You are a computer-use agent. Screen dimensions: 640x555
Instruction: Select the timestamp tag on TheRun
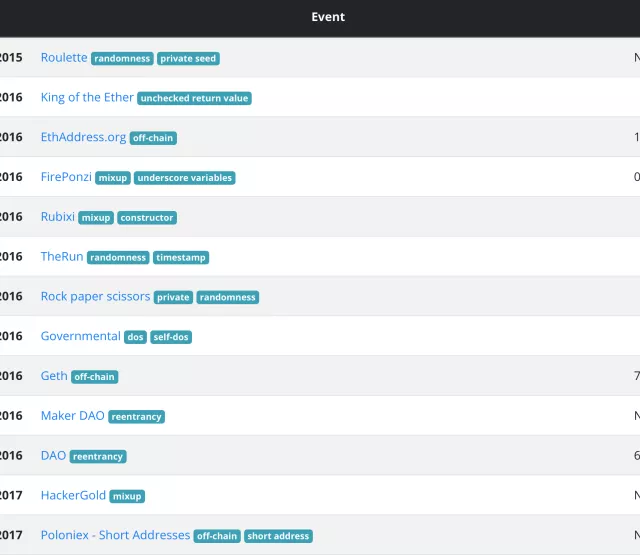[x=181, y=258]
